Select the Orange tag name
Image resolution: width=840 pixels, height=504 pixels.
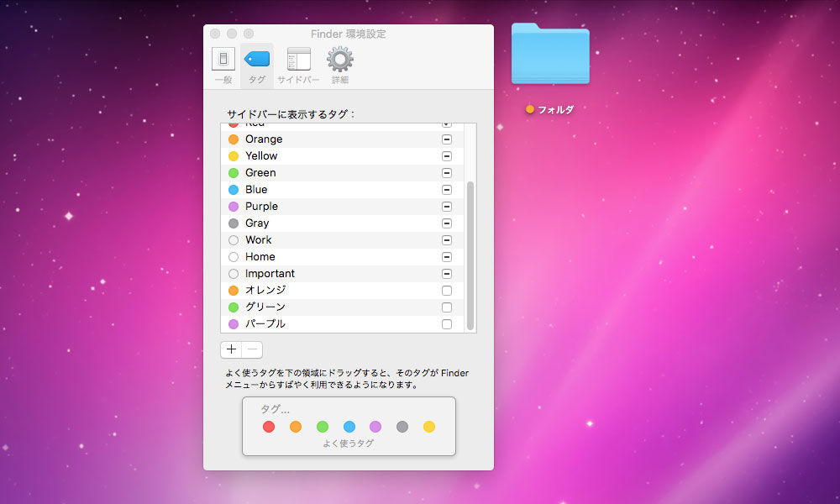[x=264, y=139]
